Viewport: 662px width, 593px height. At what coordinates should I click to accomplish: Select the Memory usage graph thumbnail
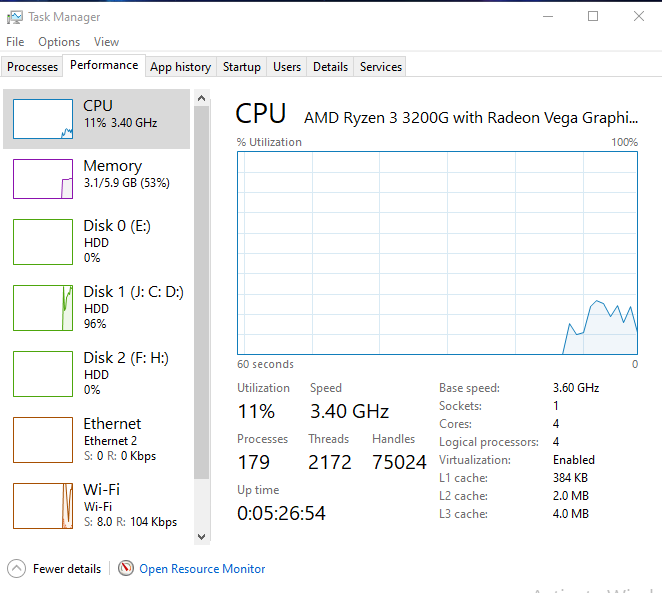pos(43,179)
